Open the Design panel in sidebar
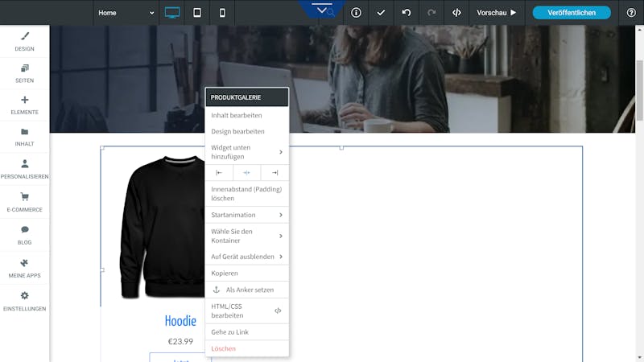The height and width of the screenshot is (362, 644). pos(25,42)
